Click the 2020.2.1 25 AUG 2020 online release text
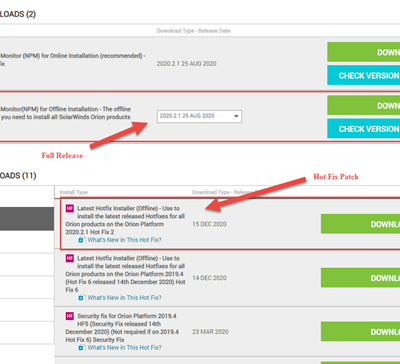 187,63
